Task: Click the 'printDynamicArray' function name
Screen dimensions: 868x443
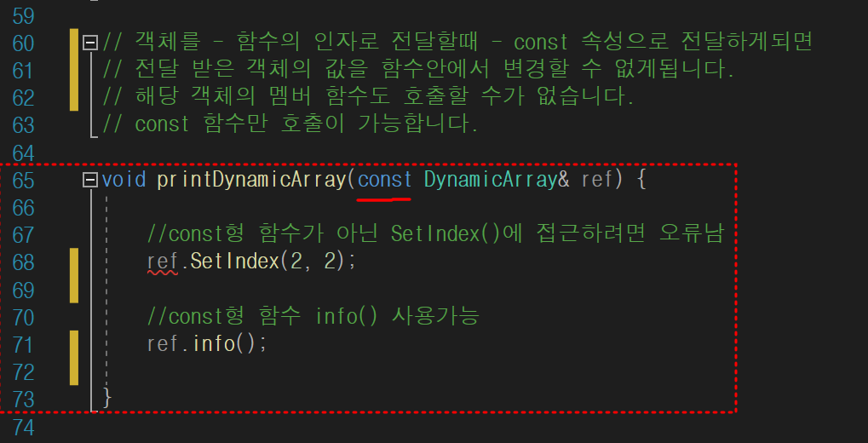Action: (x=252, y=180)
